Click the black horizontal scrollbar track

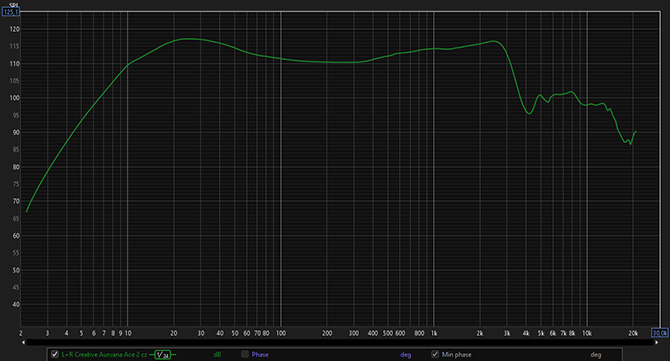[340, 343]
